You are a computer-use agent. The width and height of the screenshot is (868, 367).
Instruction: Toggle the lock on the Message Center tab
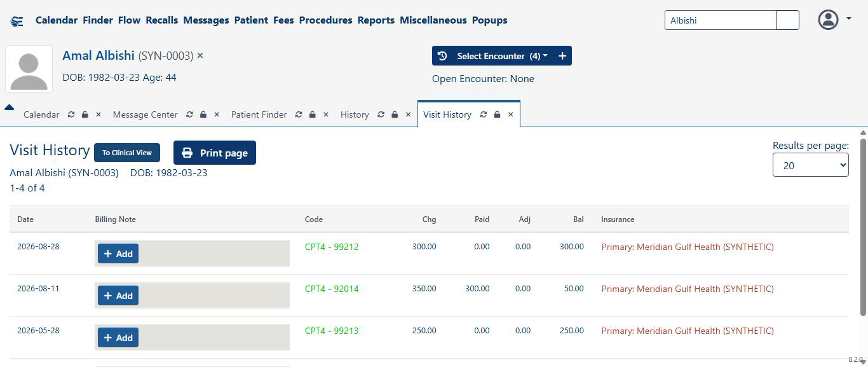203,114
